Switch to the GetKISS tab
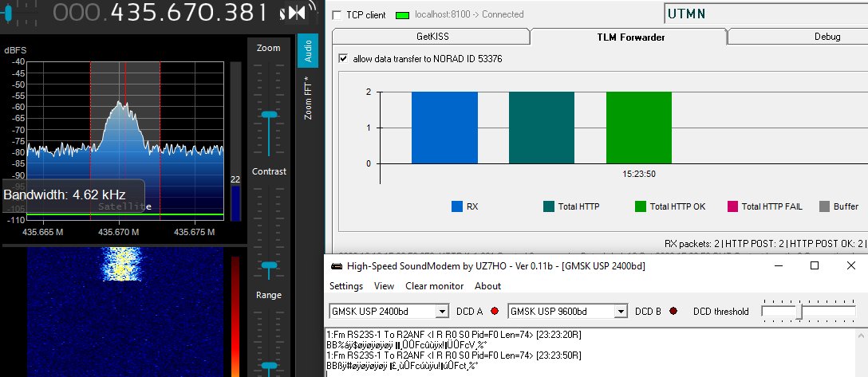This screenshot has width=868, height=377. tap(432, 37)
